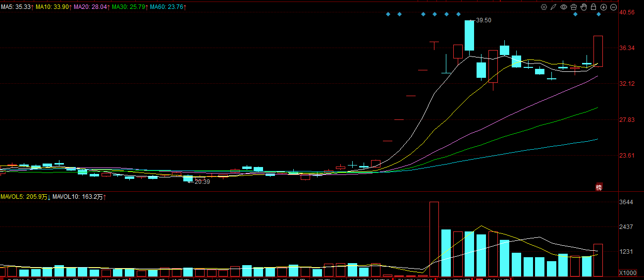Click the tallest volume bar near 3644
Screen dimensions: 644x280
pos(434,239)
